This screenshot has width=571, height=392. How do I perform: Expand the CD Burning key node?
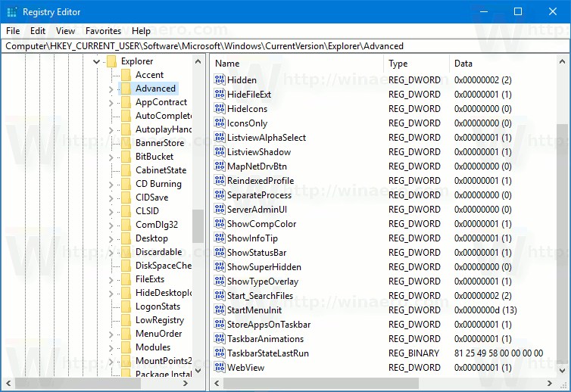coord(111,185)
